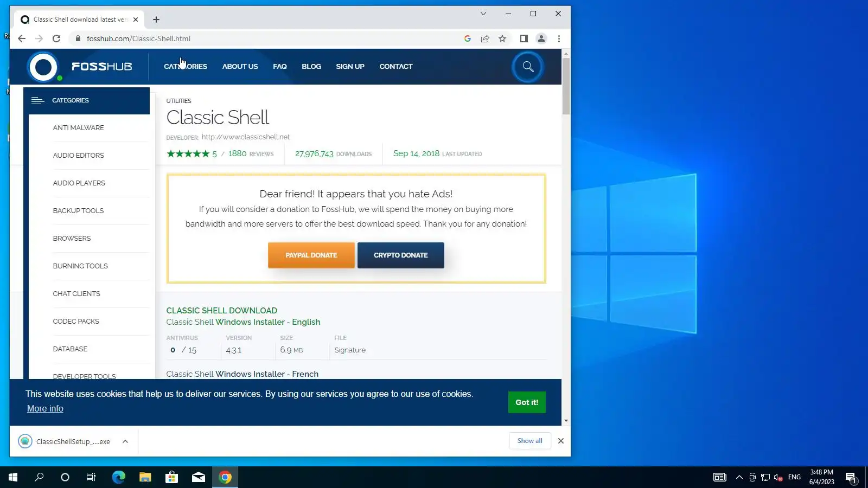Open Microsoft Store from taskbar
This screenshot has height=488, width=868.
pyautogui.click(x=171, y=477)
